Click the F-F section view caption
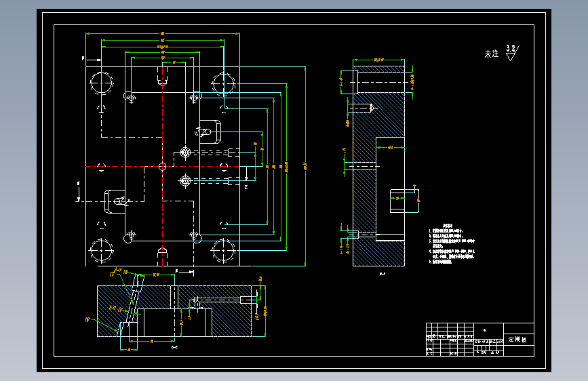 [382, 274]
